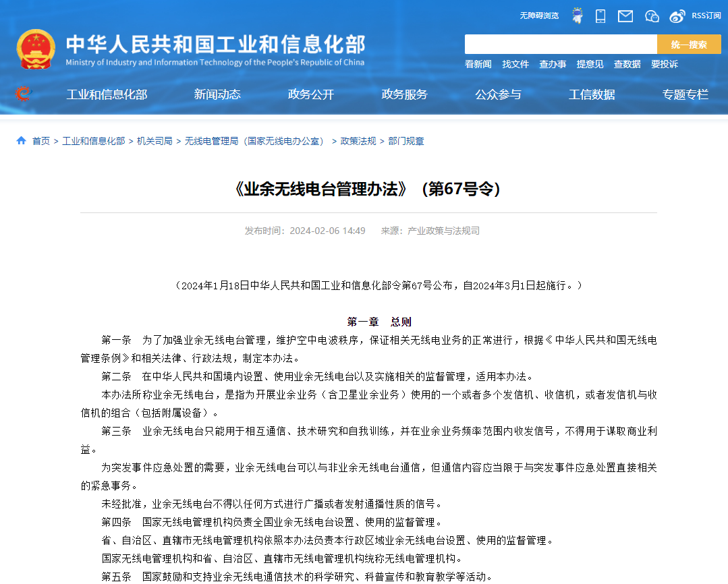
Task: Select 查办事 quick link
Action: pyautogui.click(x=553, y=64)
